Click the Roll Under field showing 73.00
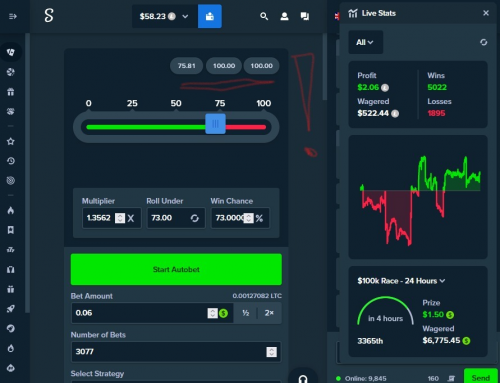The height and width of the screenshot is (383, 500). [x=176, y=218]
